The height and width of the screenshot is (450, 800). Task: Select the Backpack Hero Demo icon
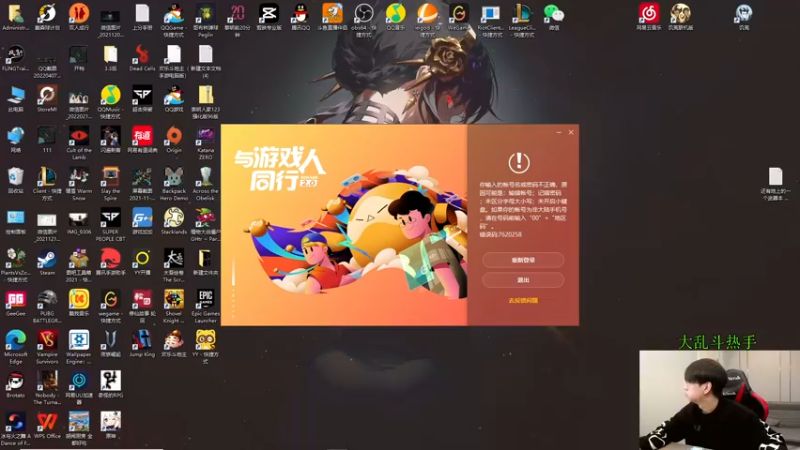point(174,184)
